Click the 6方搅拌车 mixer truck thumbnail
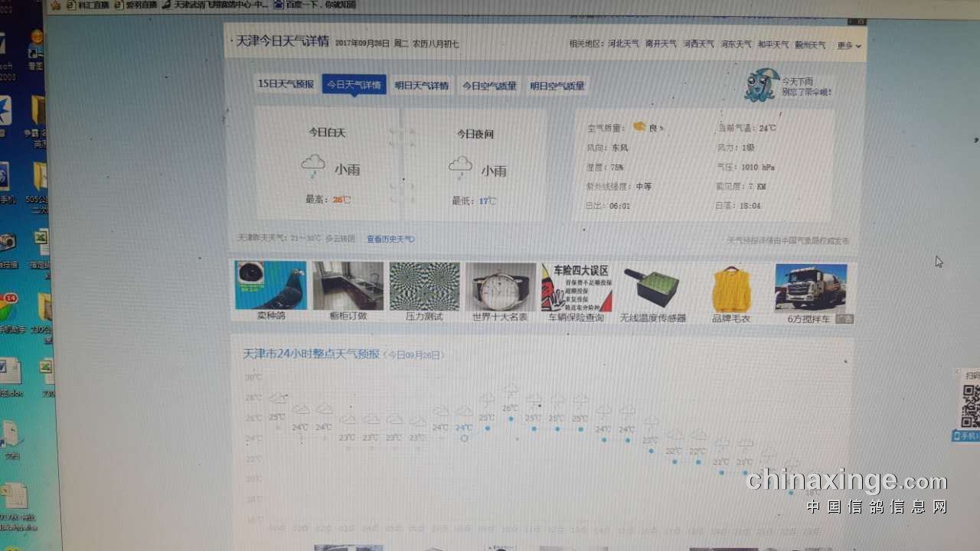This screenshot has height=551, width=980. coord(810,288)
